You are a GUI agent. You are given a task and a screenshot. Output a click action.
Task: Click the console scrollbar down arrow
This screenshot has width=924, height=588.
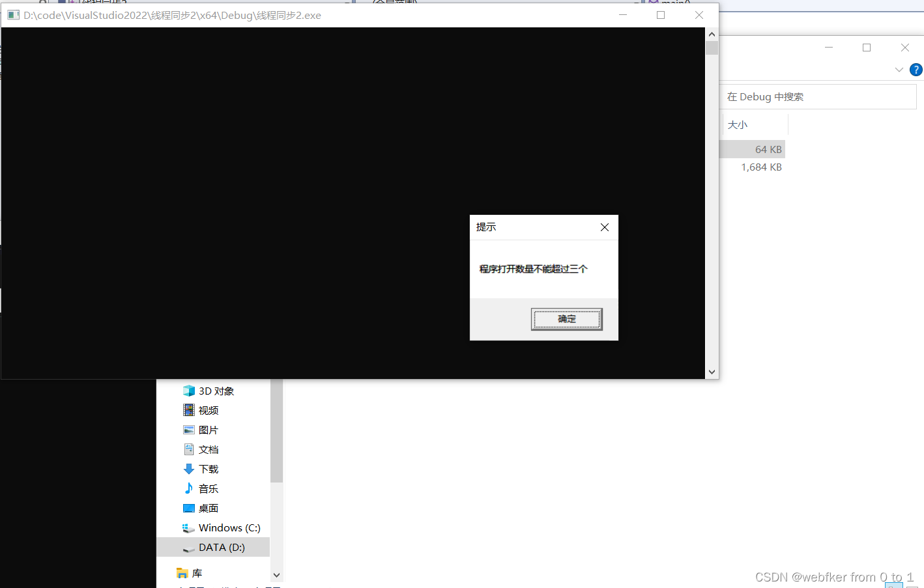(712, 372)
